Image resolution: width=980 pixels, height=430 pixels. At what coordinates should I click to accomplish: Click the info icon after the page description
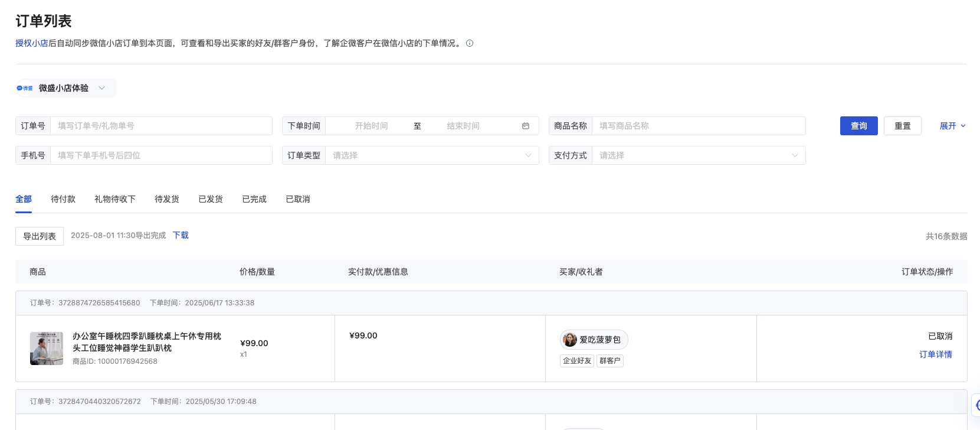pyautogui.click(x=470, y=43)
